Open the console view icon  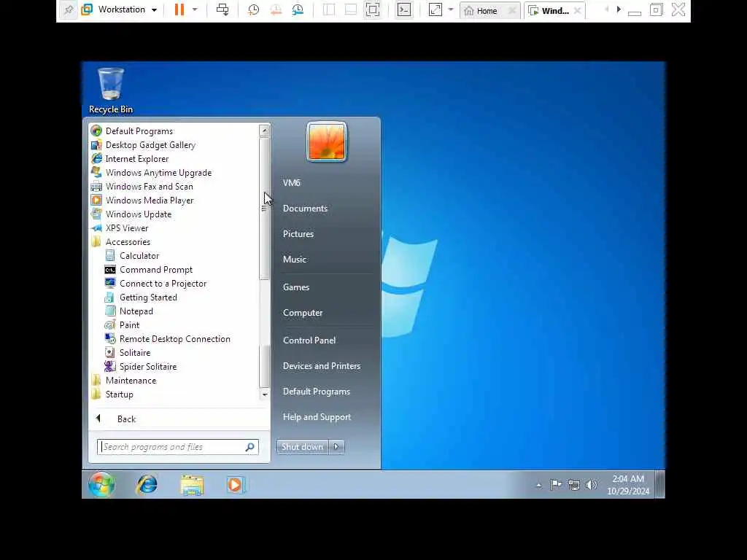[x=404, y=9]
